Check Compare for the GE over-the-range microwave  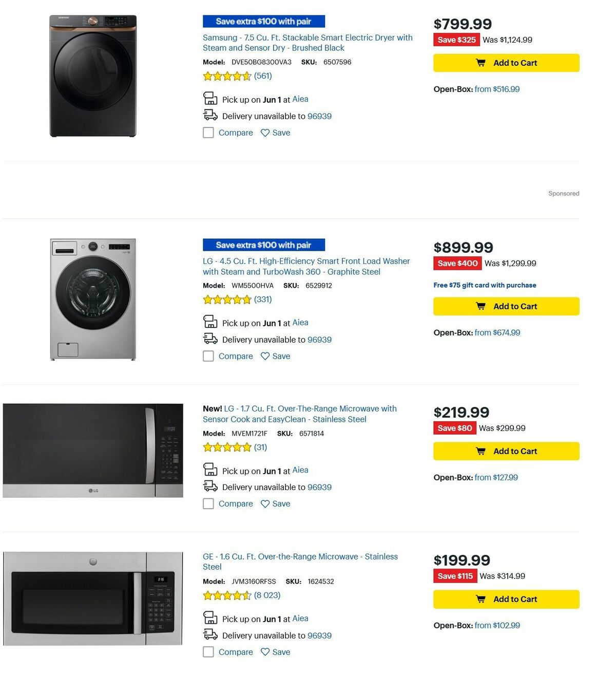pos(208,652)
